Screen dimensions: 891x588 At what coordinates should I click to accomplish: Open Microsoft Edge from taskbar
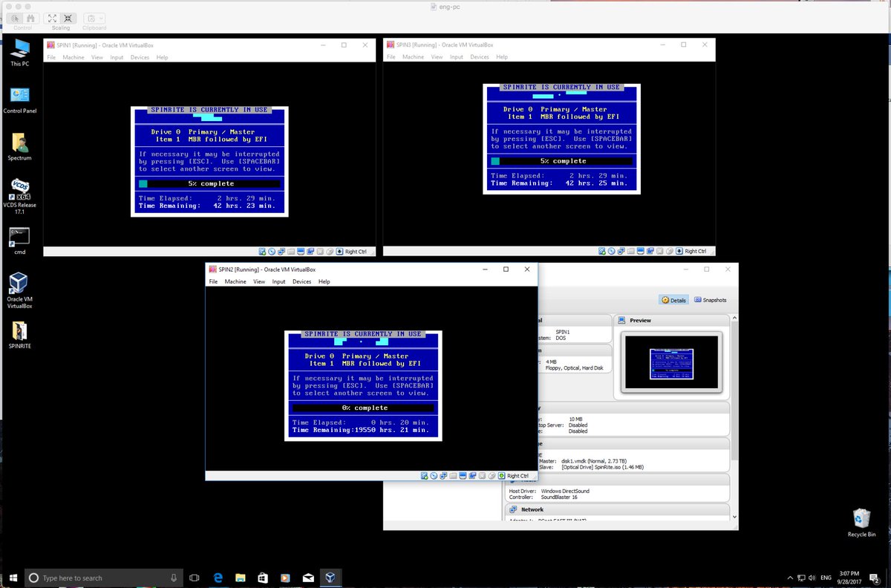(219, 577)
